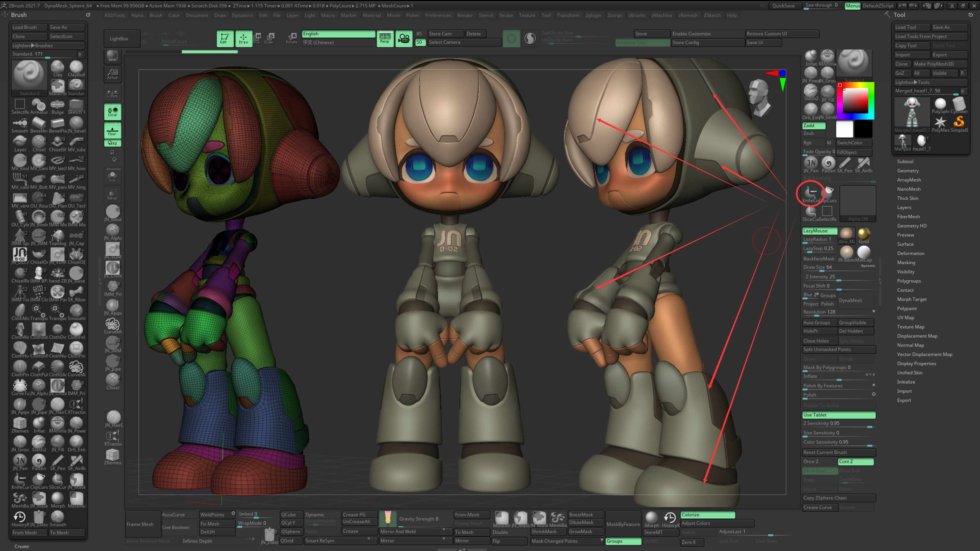Click the Floor grid icon

click(x=112, y=130)
